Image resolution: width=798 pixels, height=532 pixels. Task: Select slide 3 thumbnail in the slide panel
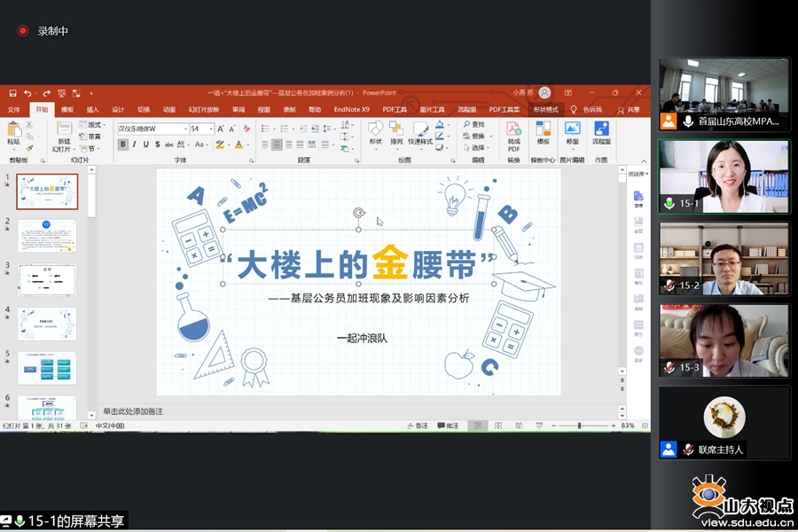point(47,279)
